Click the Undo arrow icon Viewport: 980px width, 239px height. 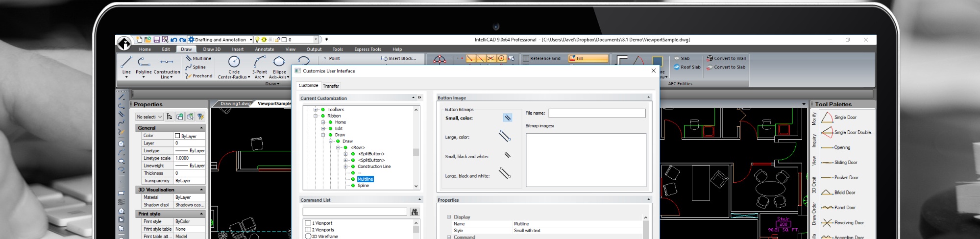tap(173, 40)
